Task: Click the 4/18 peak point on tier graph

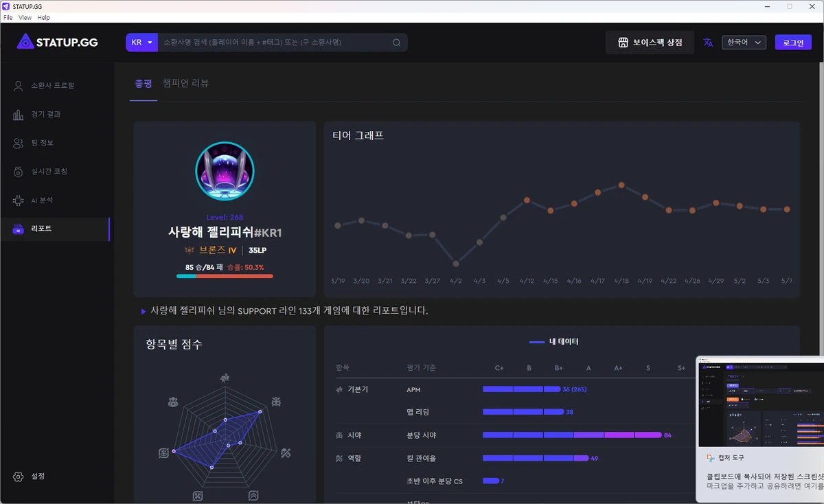Action: 621,185
